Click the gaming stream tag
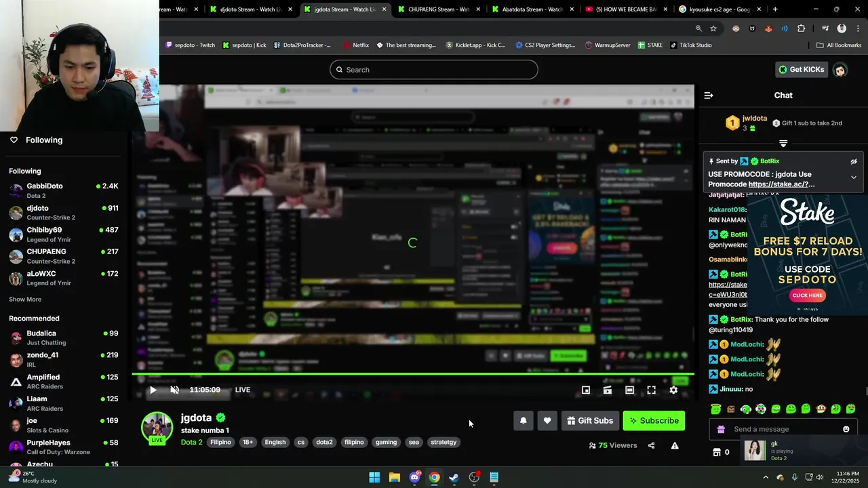This screenshot has height=488, width=868. coord(386,442)
